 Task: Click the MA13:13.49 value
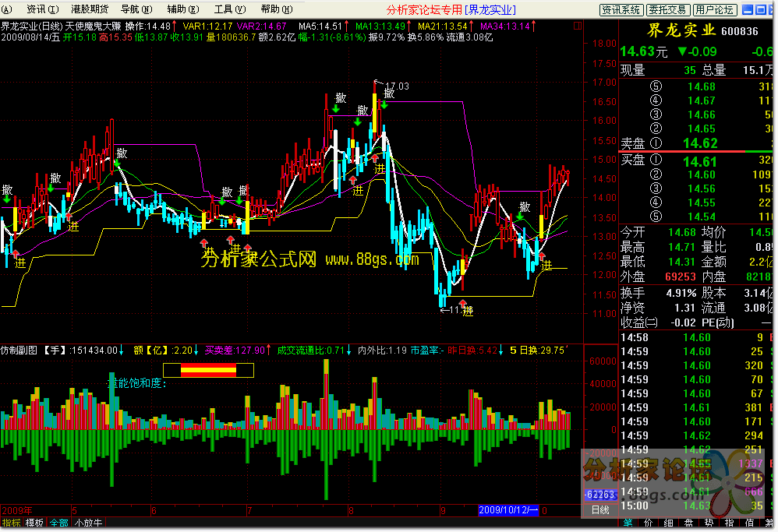380,26
